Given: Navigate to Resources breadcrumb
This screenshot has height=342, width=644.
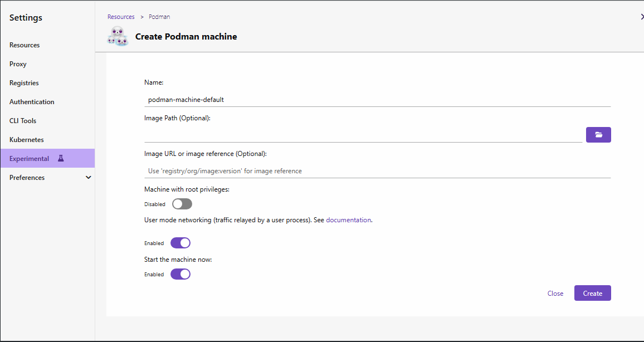Looking at the screenshot, I should tap(121, 17).
